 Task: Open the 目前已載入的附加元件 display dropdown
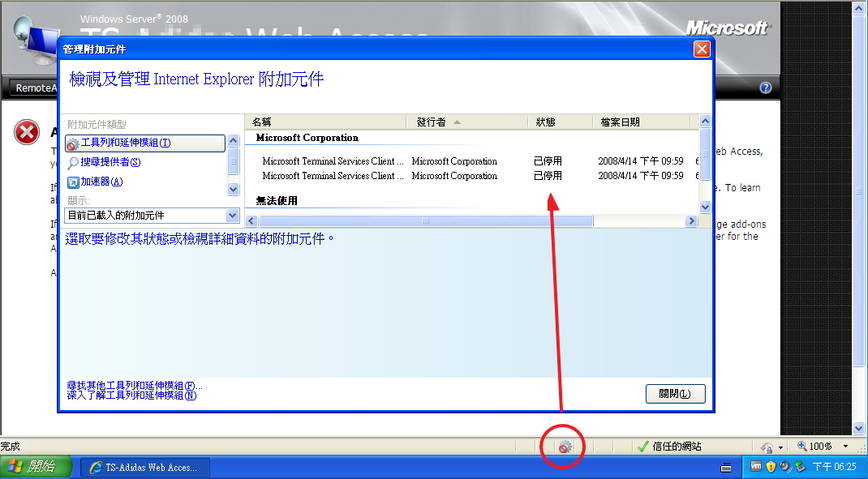(153, 215)
